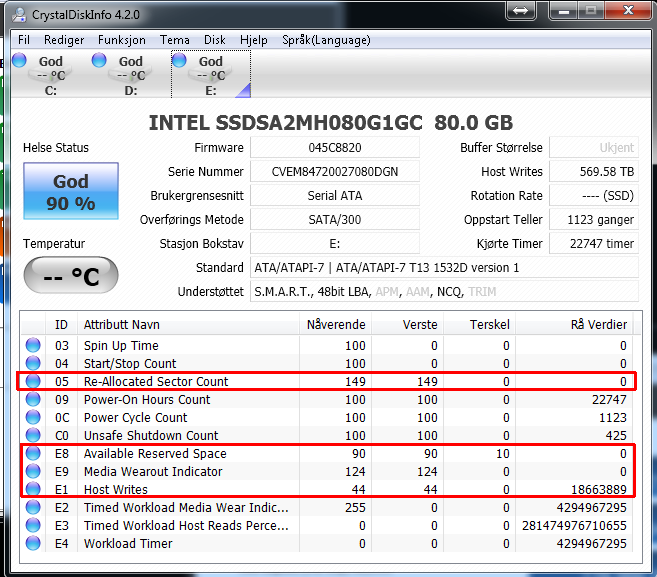
Task: Click the CrystalDiskInfo title bar icon
Action: [19, 15]
